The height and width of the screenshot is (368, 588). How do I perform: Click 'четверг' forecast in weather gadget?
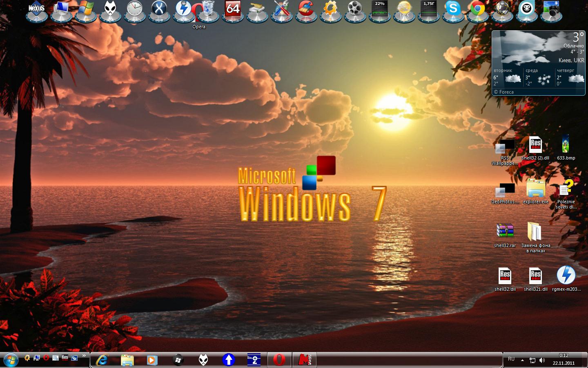570,77
